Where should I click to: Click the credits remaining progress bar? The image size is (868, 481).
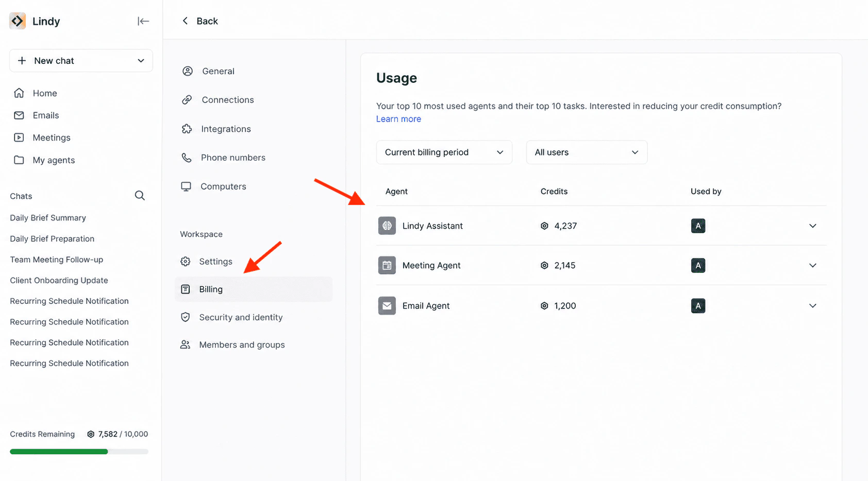(x=79, y=452)
